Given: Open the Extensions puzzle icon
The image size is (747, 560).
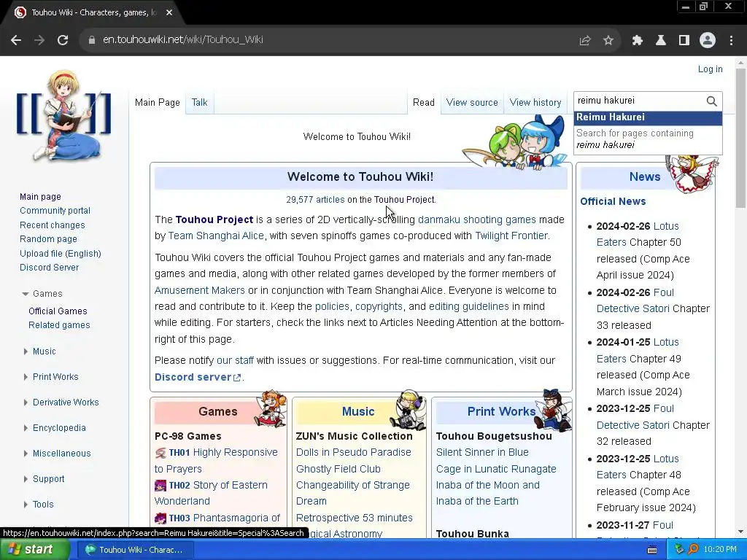Looking at the screenshot, I should 638,41.
